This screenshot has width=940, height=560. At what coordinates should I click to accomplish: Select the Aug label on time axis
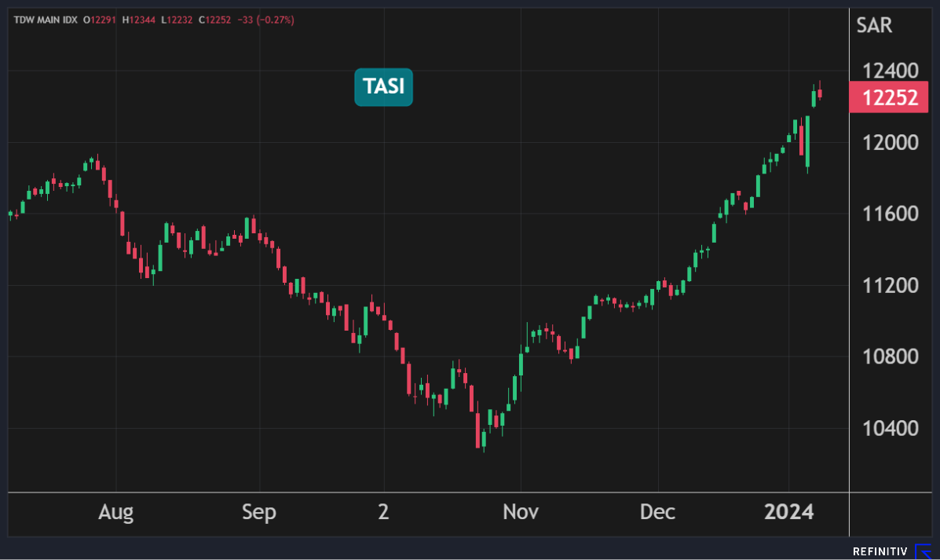115,513
